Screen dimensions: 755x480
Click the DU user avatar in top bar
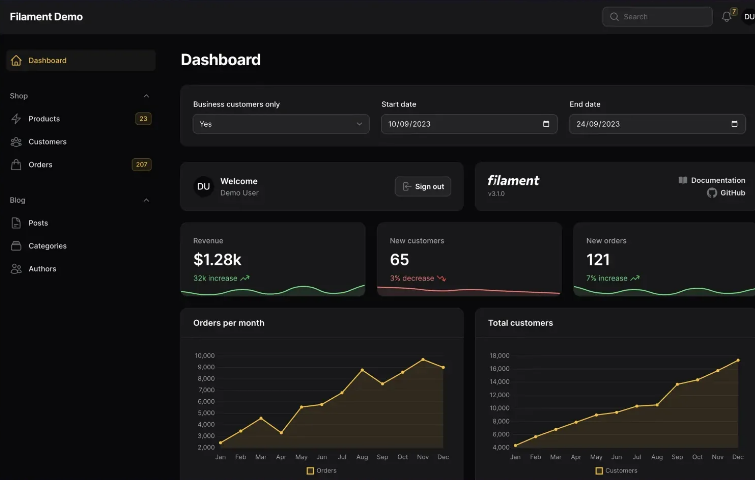[x=749, y=17]
